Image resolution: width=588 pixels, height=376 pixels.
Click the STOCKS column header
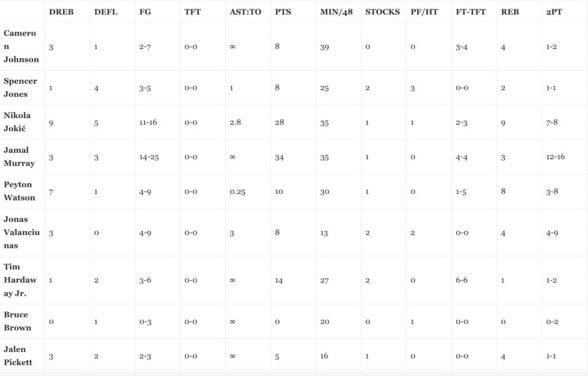pyautogui.click(x=382, y=11)
